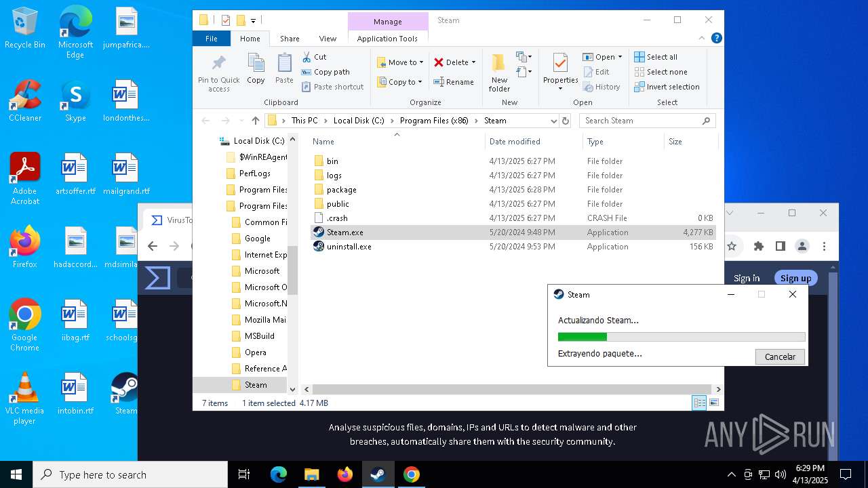Open Google Chrome desktop shortcut

click(x=25, y=325)
